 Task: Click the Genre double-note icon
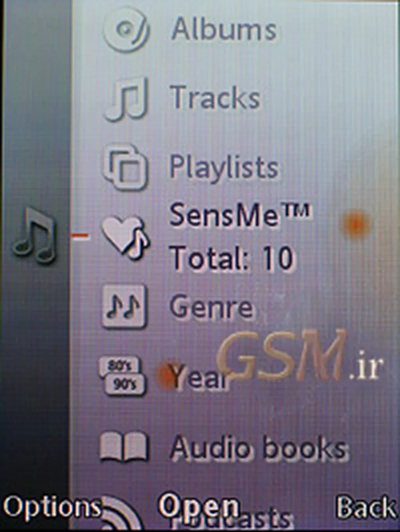(124, 307)
